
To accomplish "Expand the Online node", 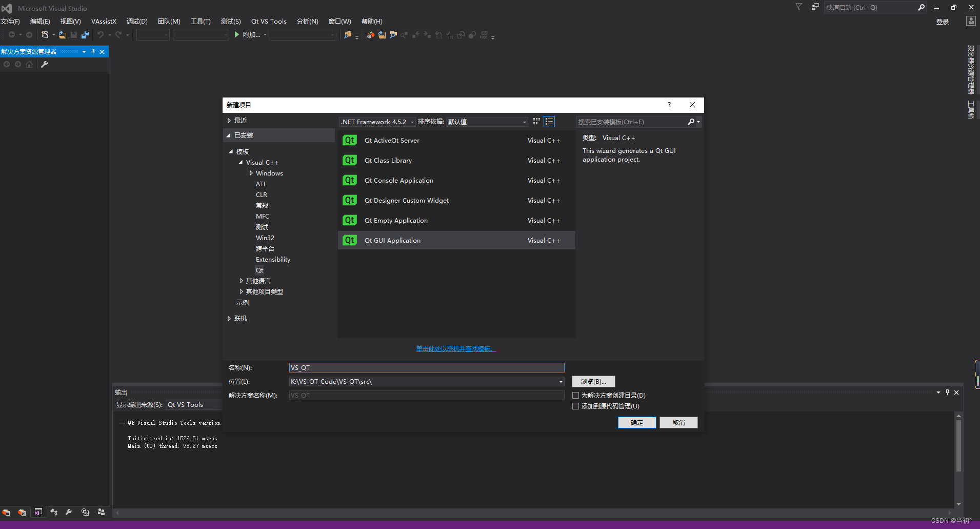I will tap(229, 319).
